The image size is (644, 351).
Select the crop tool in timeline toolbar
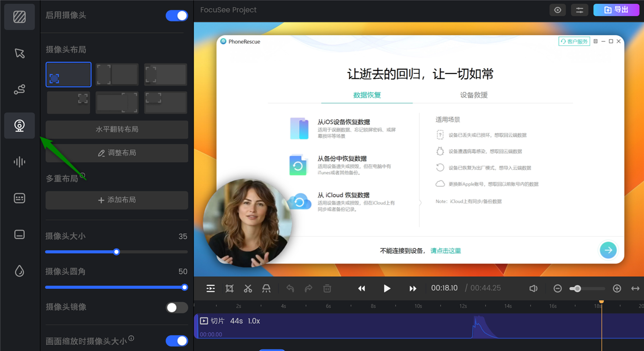click(230, 288)
